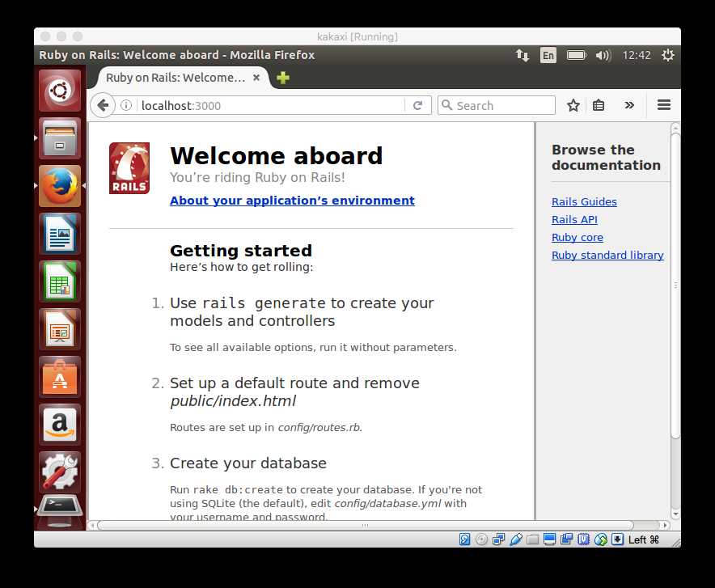This screenshot has width=715, height=588.
Task: Open the Files manager in launcher
Action: tap(60, 138)
